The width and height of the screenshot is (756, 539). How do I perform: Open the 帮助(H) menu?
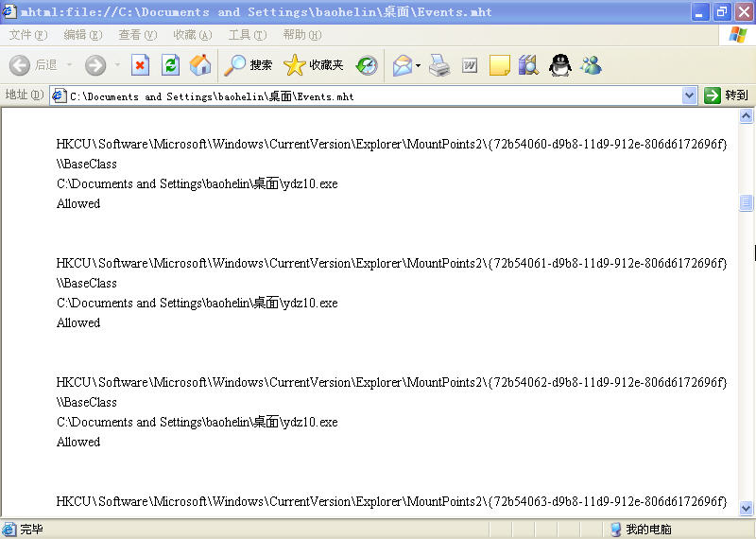pos(302,35)
